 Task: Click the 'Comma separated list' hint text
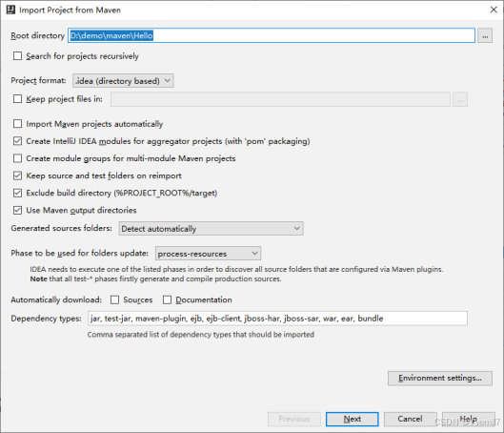(x=201, y=335)
